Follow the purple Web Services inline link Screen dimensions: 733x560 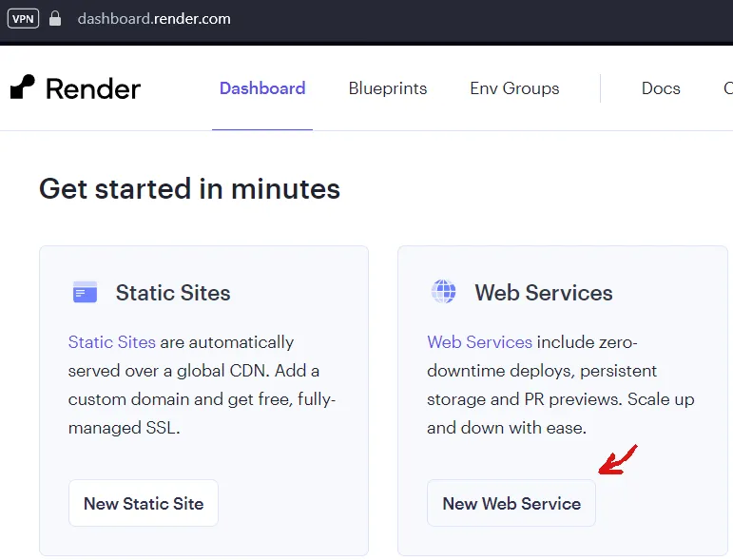tap(479, 342)
